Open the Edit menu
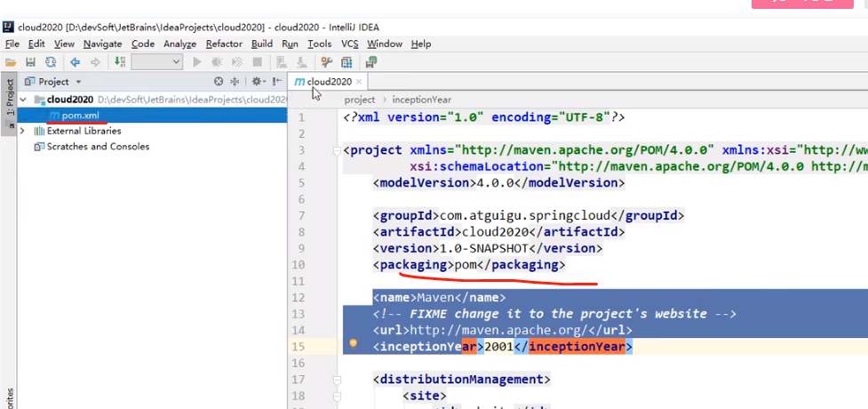This screenshot has width=868, height=409. [36, 44]
